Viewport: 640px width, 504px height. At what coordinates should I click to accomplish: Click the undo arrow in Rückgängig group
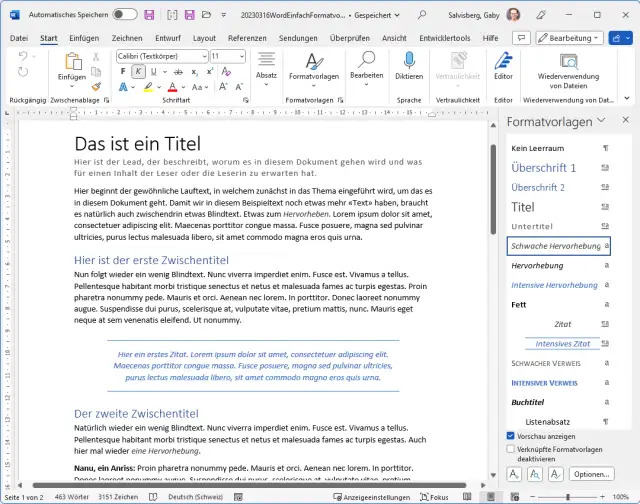24,58
